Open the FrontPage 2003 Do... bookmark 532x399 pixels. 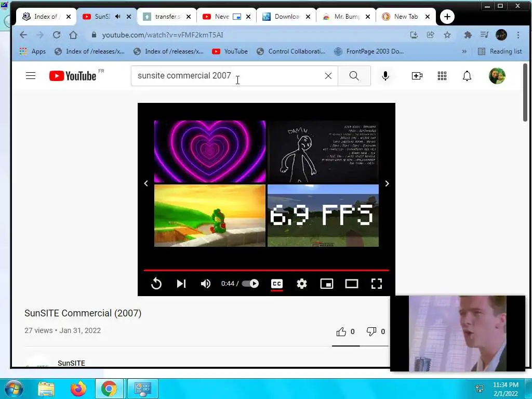[x=369, y=51]
